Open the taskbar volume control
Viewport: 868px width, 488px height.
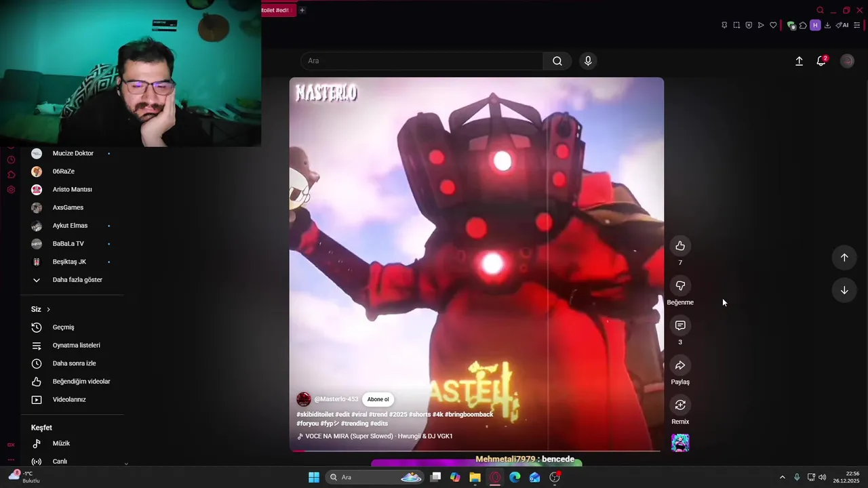pyautogui.click(x=823, y=477)
